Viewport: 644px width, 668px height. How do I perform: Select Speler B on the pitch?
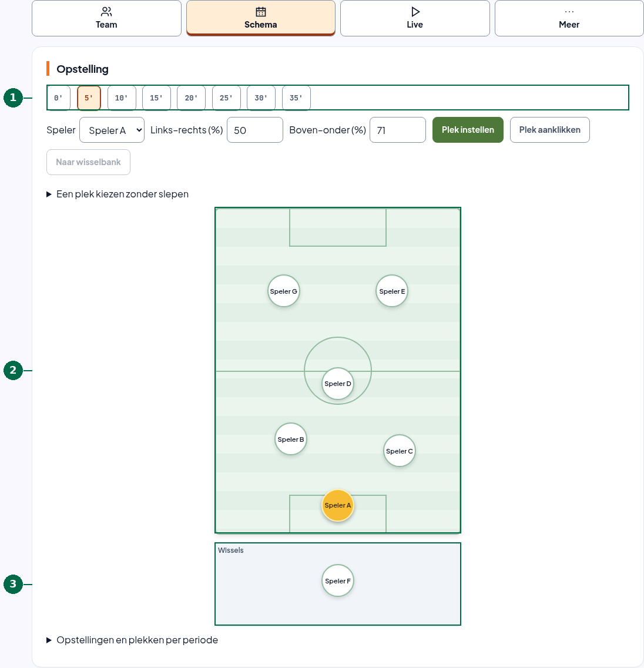point(291,439)
